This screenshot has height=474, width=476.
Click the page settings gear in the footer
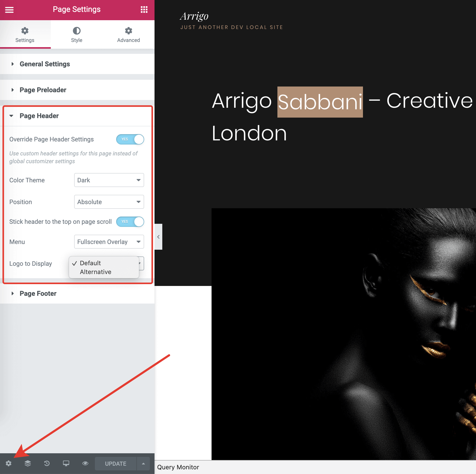9,463
